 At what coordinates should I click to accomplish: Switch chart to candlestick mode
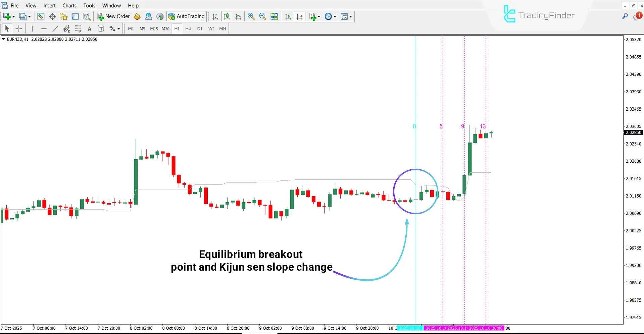point(227,16)
